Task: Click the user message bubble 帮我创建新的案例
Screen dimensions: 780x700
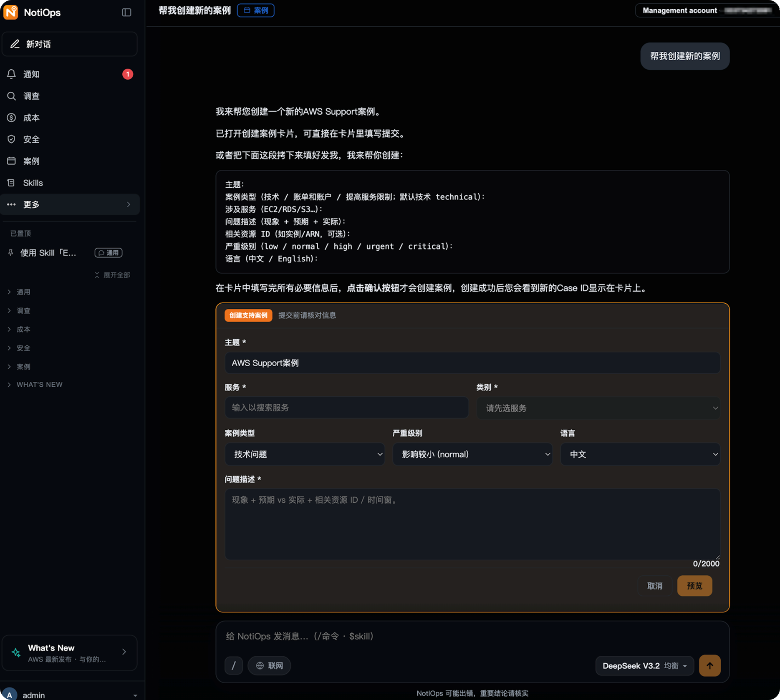Action: pyautogui.click(x=685, y=56)
